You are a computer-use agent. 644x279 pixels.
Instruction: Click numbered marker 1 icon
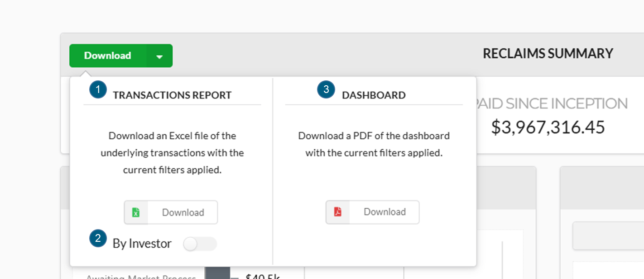click(98, 89)
